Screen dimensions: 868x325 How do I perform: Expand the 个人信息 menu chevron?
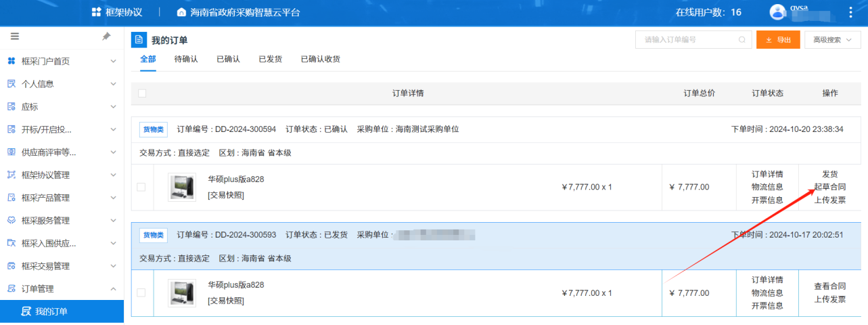click(113, 84)
